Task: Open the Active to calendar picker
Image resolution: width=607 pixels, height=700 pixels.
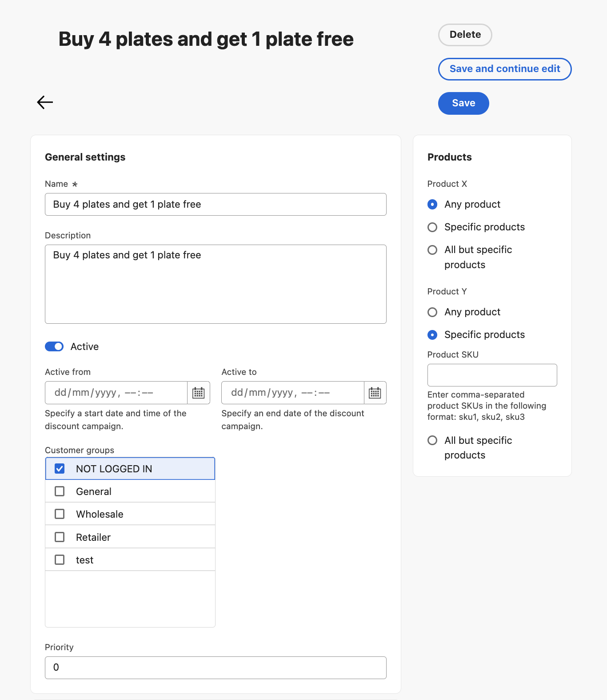Action: (375, 393)
